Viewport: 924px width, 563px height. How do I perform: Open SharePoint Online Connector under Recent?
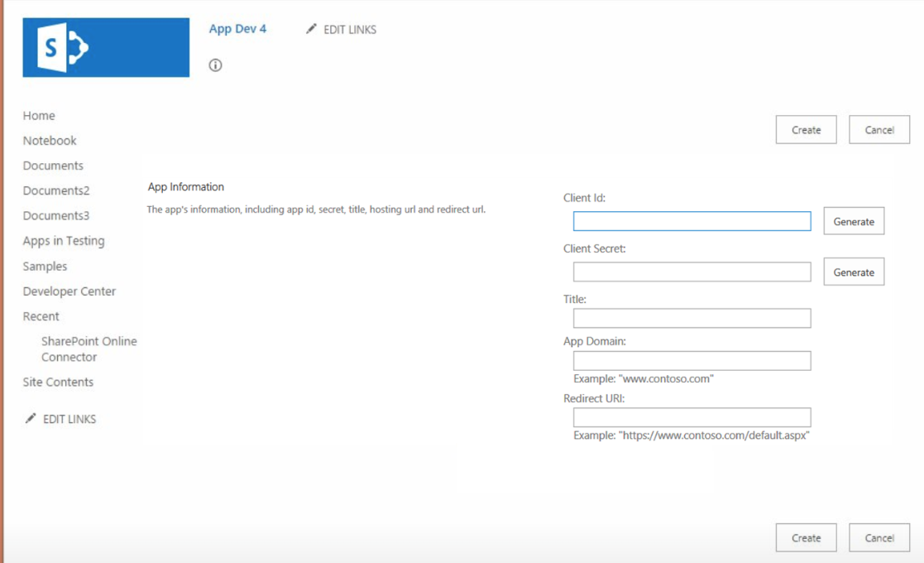coord(89,349)
